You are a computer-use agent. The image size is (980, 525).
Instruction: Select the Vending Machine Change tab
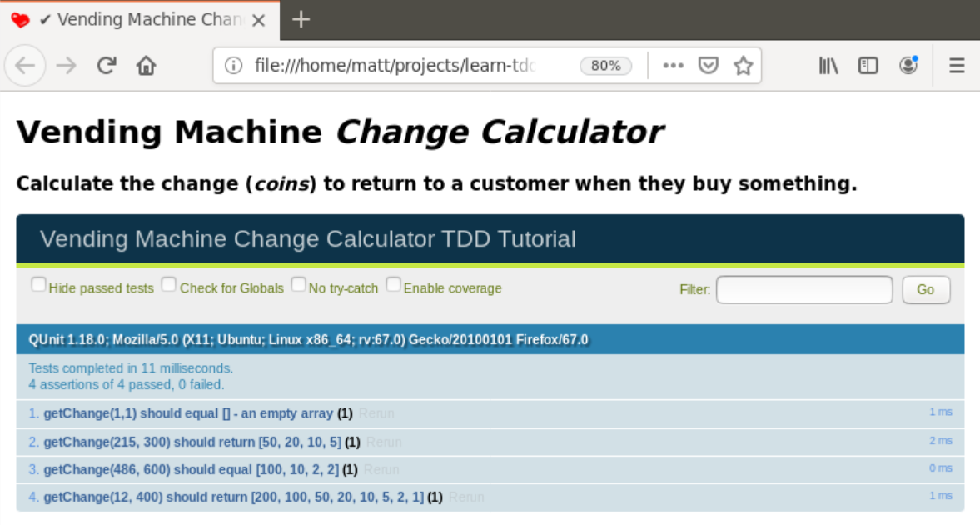[140, 20]
